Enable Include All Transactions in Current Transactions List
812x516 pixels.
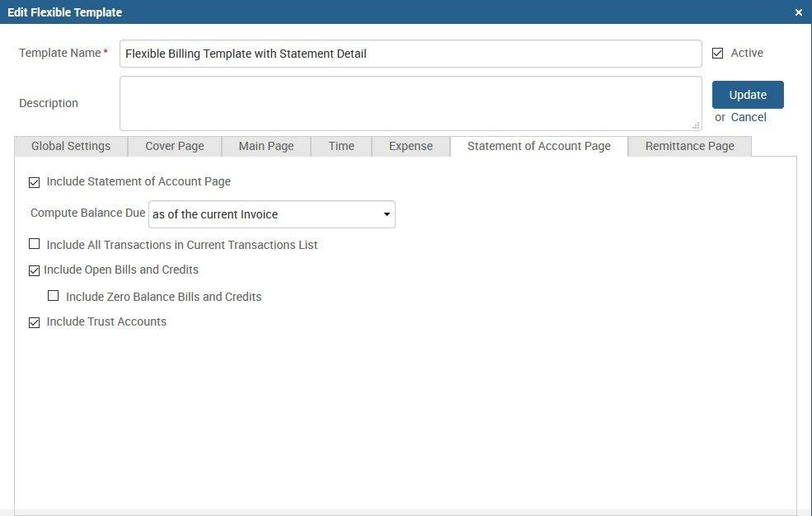click(x=34, y=244)
